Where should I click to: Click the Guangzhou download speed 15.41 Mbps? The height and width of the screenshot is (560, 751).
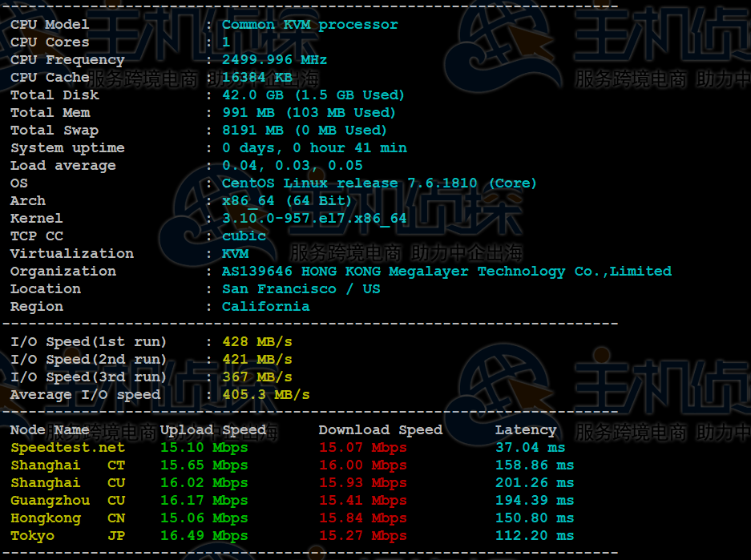(362, 501)
